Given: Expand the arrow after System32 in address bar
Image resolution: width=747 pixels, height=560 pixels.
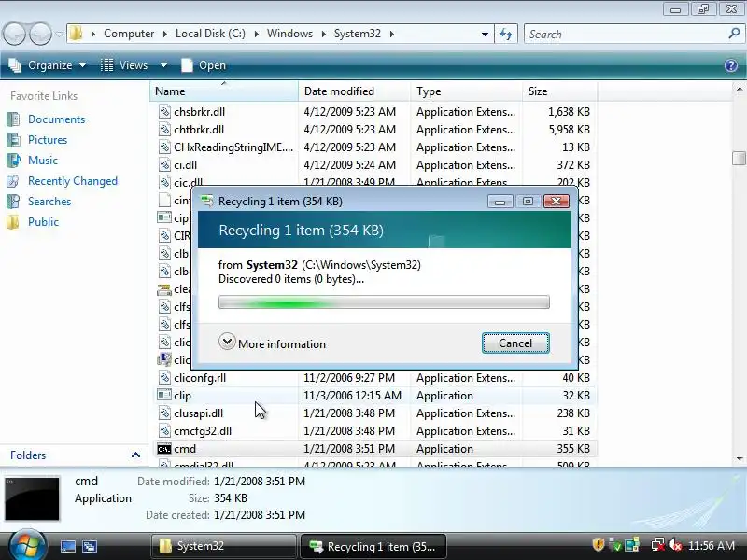Looking at the screenshot, I should [x=391, y=34].
